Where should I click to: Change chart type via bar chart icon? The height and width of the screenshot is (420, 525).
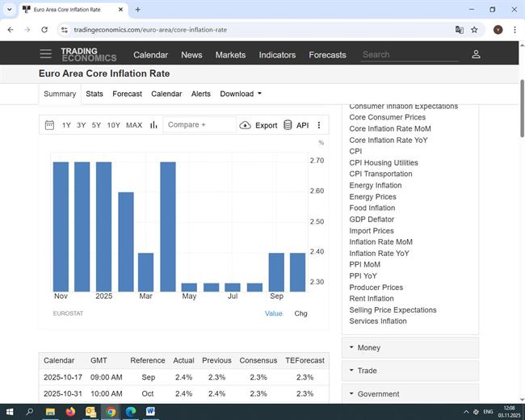(x=153, y=125)
